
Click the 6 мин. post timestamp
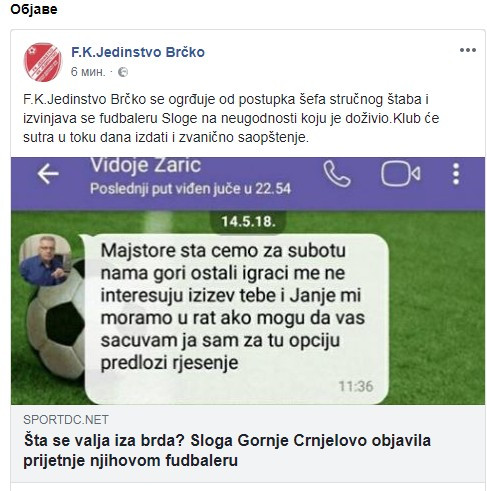[88, 72]
